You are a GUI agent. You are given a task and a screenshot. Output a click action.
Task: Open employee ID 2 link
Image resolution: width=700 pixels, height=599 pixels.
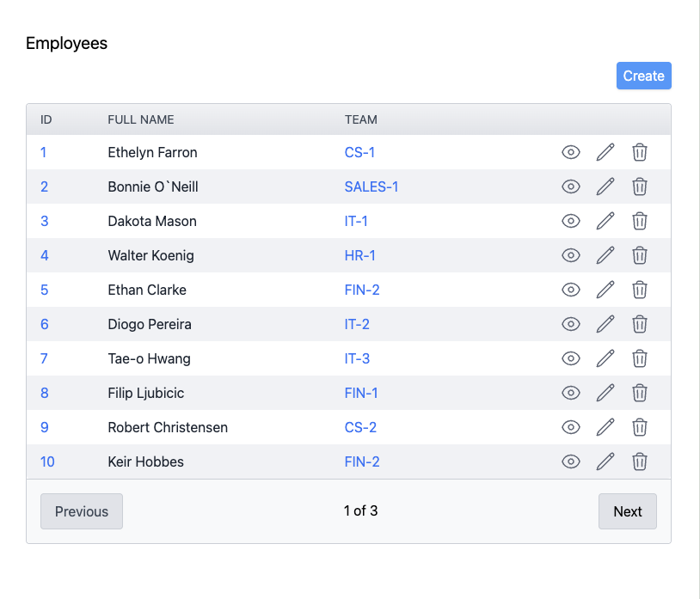click(44, 186)
